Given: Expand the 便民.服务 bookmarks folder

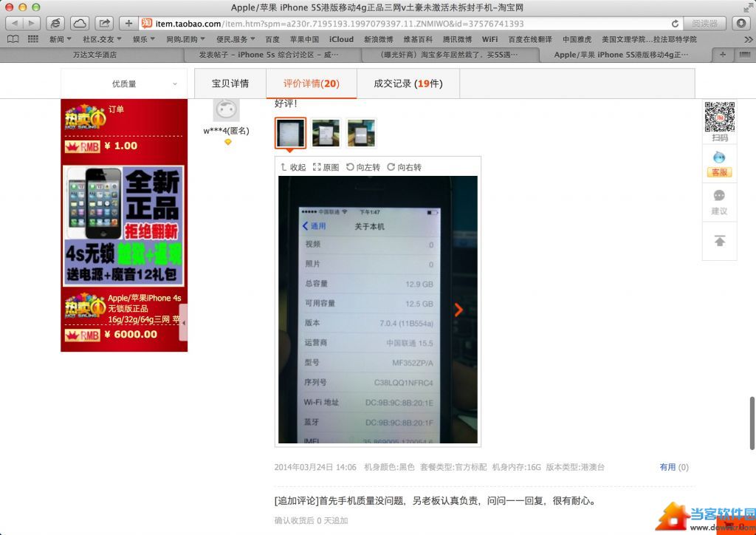Looking at the screenshot, I should (x=236, y=40).
